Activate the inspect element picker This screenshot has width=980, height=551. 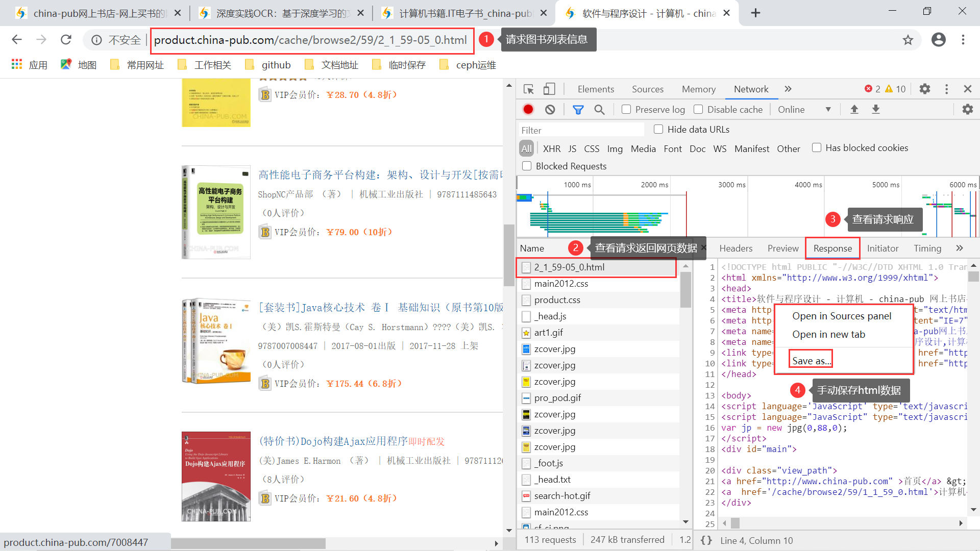[x=529, y=89]
